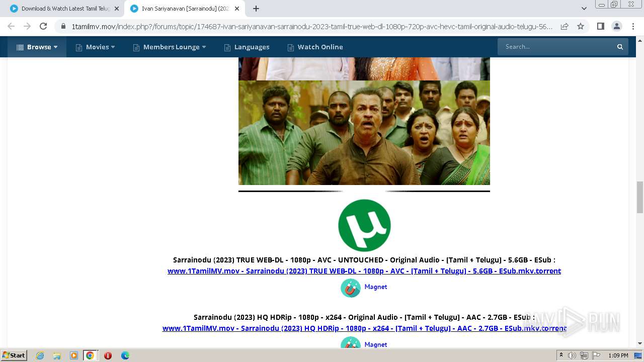Screen dimensions: 644x362
Task: Open the tab search dropdown arrow
Action: point(584,9)
